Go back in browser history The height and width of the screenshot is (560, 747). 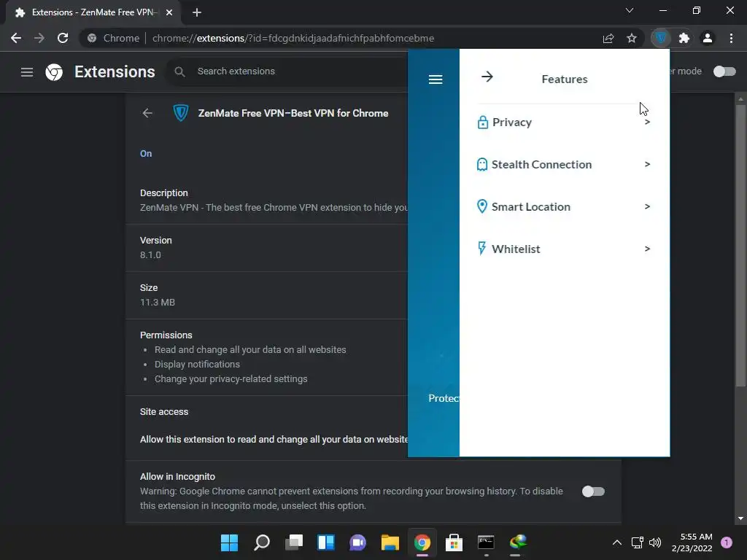tap(16, 38)
